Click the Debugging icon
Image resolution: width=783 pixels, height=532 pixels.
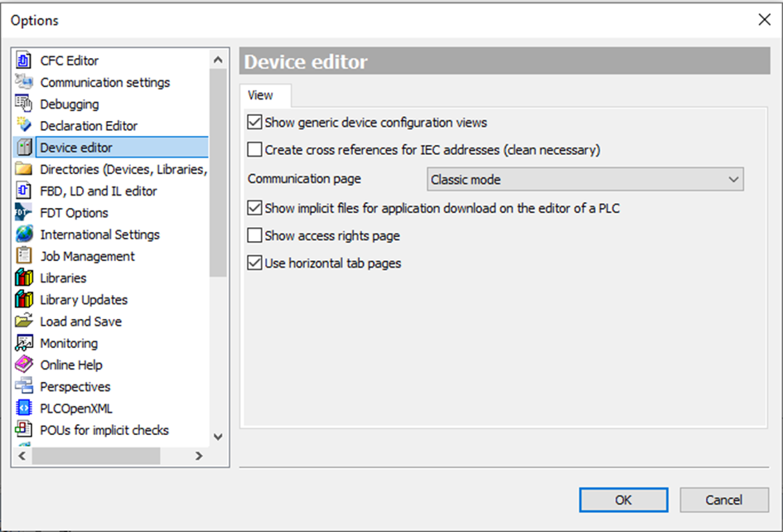coord(23,104)
